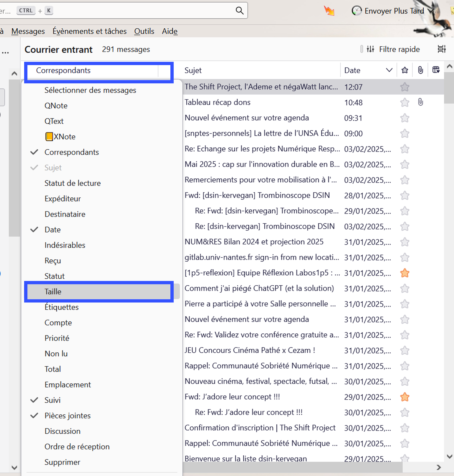Uncheck the Pièces jointes column option
454x476 pixels.
click(68, 416)
